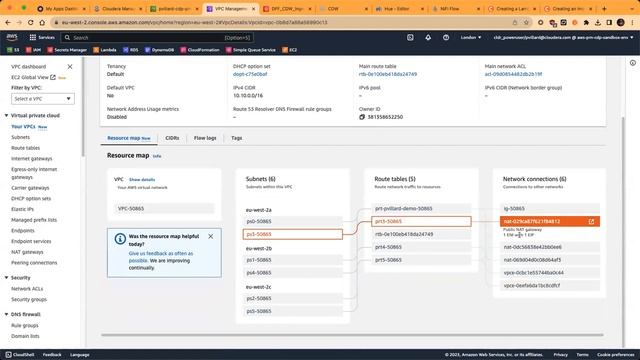Click the give us feedback link
640x360 pixels.
[x=161, y=257]
